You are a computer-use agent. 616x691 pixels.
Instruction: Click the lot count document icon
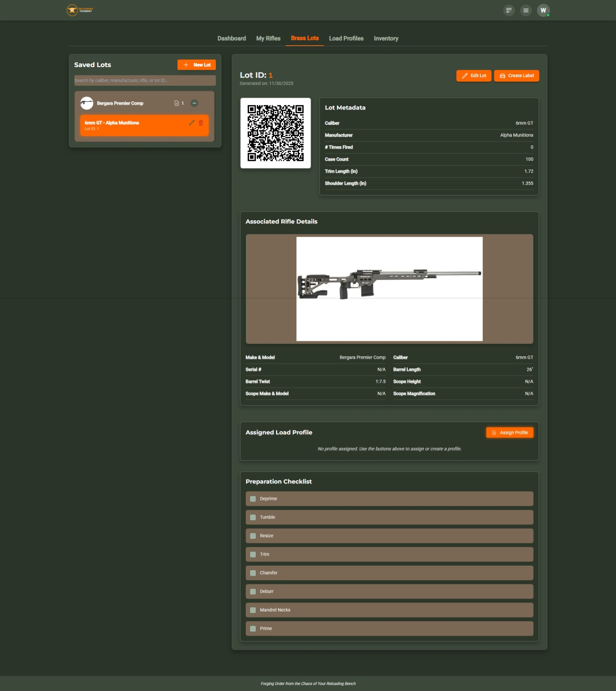pos(177,103)
